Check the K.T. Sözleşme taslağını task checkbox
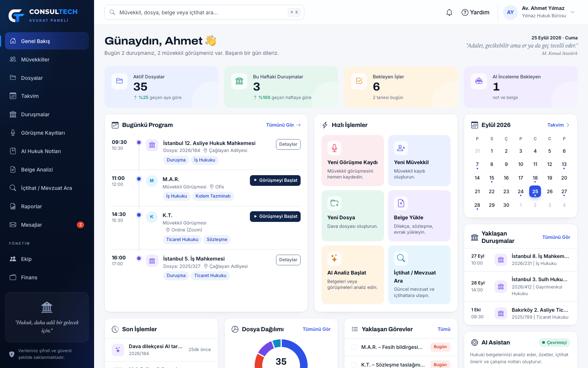Image resolution: width=588 pixels, height=368 pixels. pos(354,365)
